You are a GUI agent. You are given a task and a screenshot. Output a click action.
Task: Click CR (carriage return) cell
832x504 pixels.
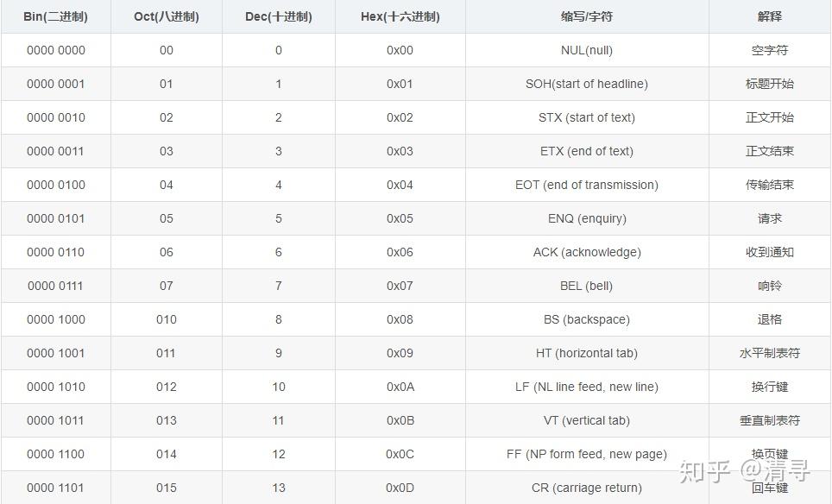(x=587, y=488)
